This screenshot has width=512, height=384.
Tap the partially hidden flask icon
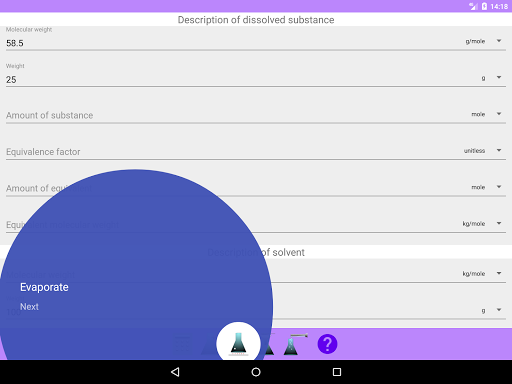tap(269, 347)
